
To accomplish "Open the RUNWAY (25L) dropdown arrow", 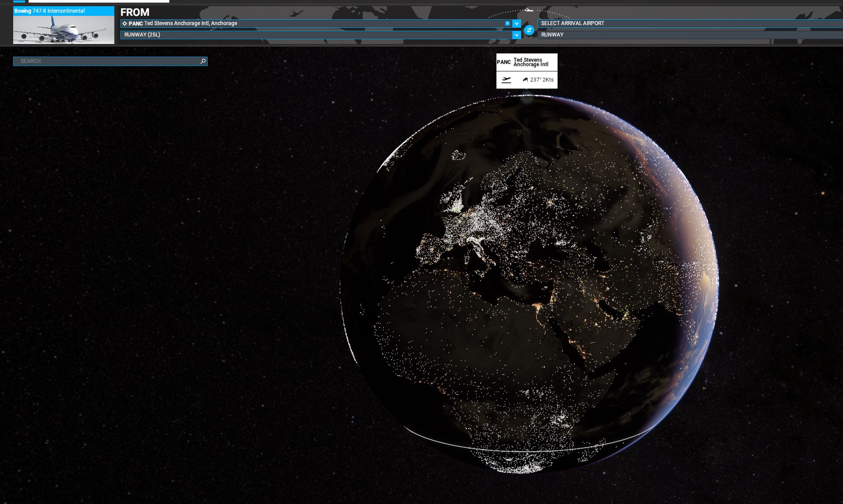I will coord(517,35).
